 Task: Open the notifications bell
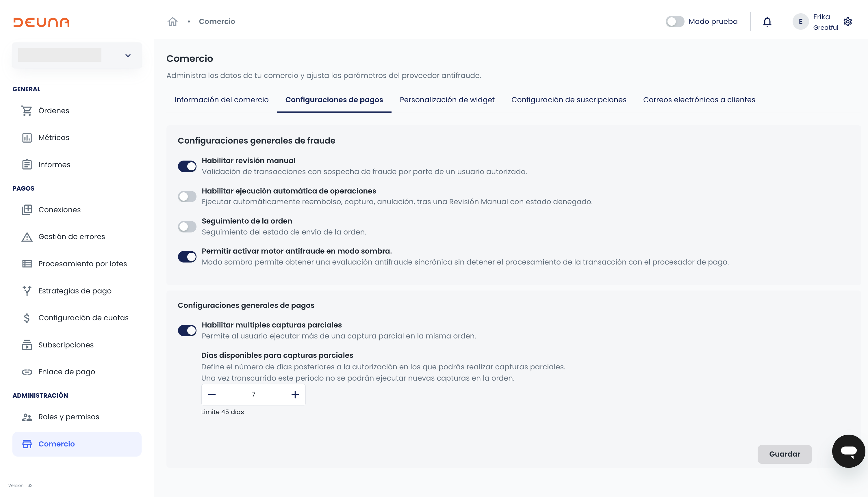click(x=767, y=21)
